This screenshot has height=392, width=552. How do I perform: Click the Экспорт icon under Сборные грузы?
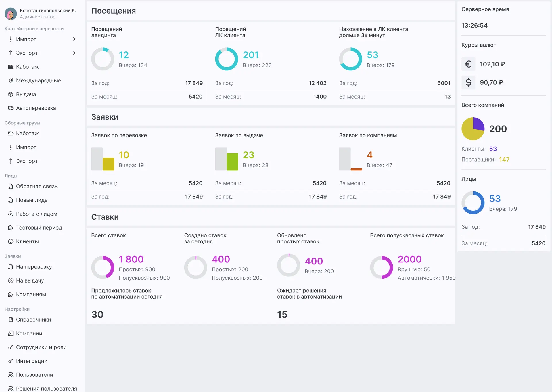(x=11, y=161)
